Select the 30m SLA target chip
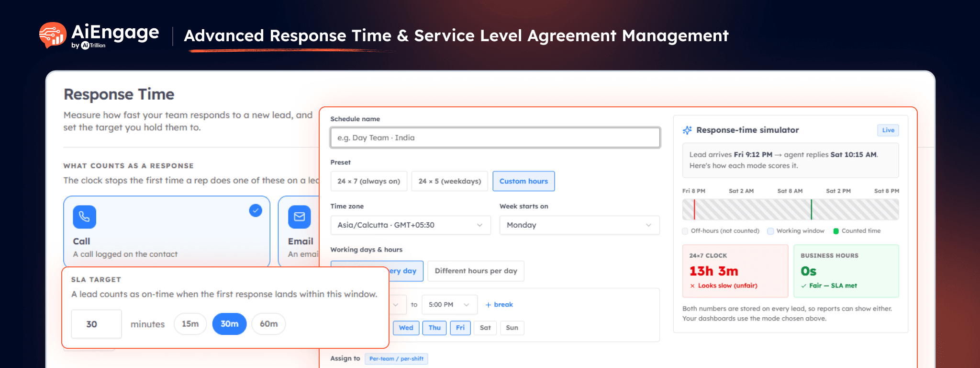The width and height of the screenshot is (980, 368). [229, 324]
